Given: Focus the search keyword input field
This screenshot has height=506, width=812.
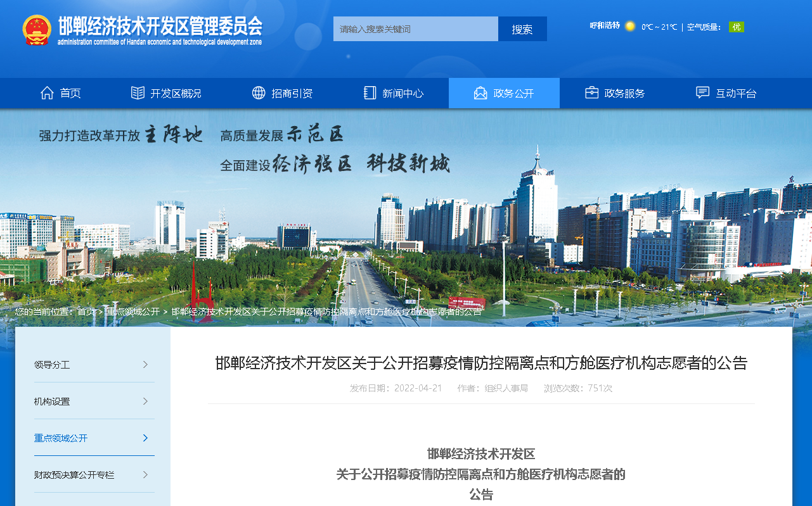Looking at the screenshot, I should [x=415, y=29].
